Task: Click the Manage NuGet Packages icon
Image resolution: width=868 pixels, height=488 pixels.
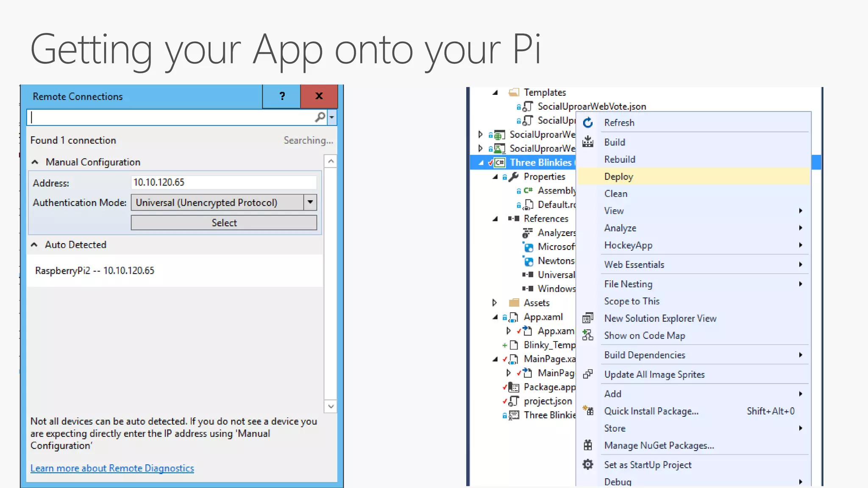Action: tap(588, 445)
